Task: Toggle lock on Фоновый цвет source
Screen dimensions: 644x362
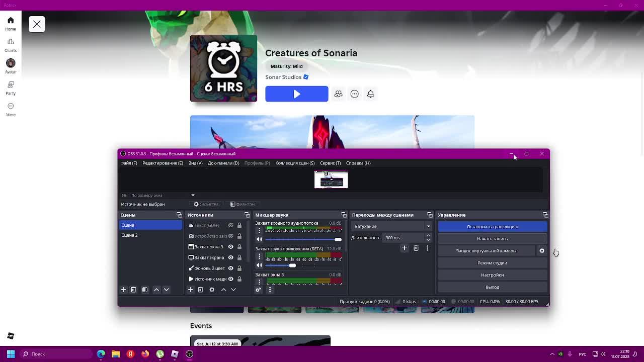Action: pyautogui.click(x=239, y=268)
